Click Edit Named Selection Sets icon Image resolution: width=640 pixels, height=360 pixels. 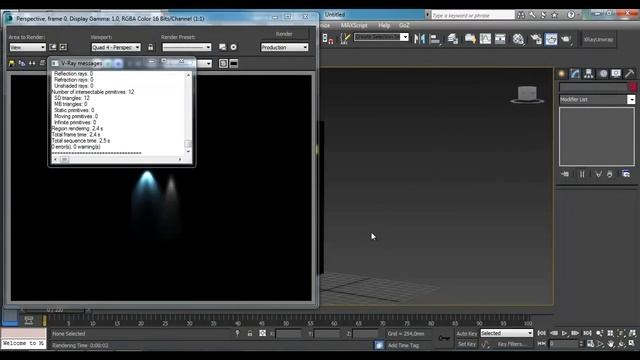point(345,39)
